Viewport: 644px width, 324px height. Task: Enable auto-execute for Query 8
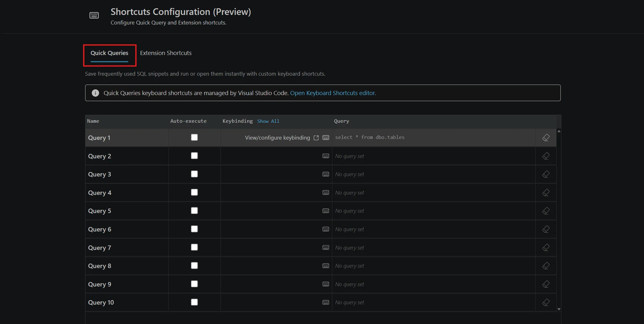coord(194,265)
